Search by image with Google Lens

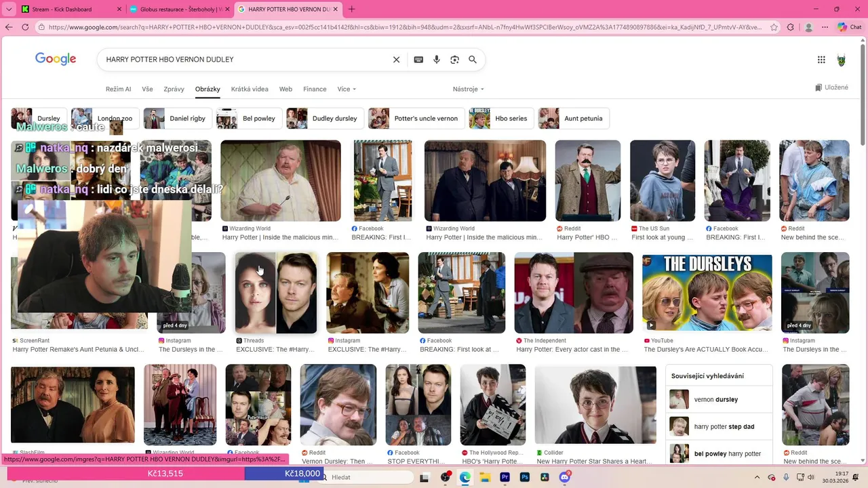pyautogui.click(x=455, y=60)
